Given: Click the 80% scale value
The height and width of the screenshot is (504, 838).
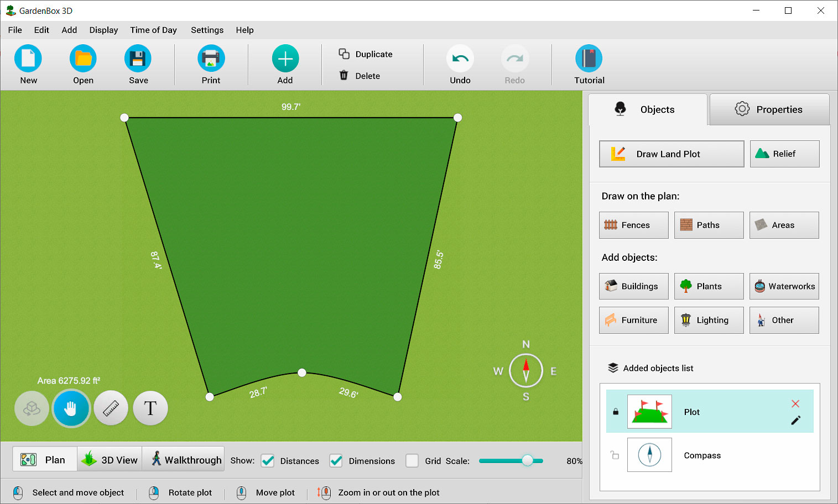Looking at the screenshot, I should point(574,461).
